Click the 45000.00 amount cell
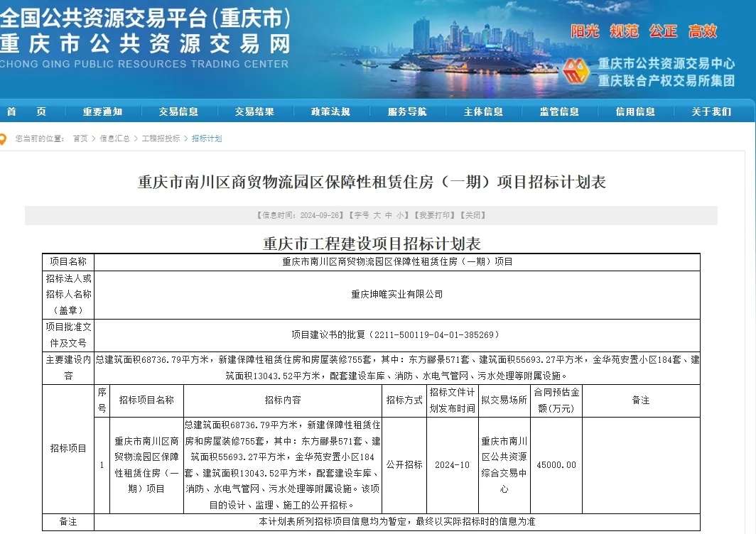The image size is (756, 534). pos(556,465)
